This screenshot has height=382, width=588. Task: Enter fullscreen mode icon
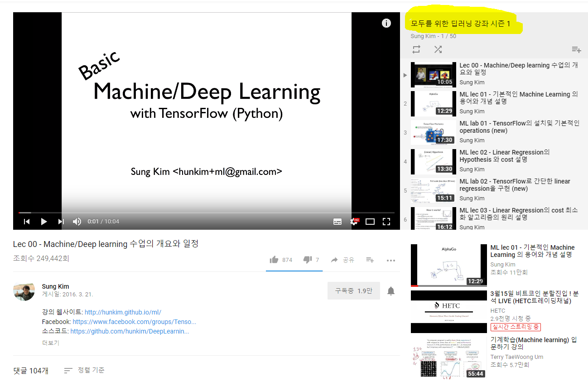386,222
